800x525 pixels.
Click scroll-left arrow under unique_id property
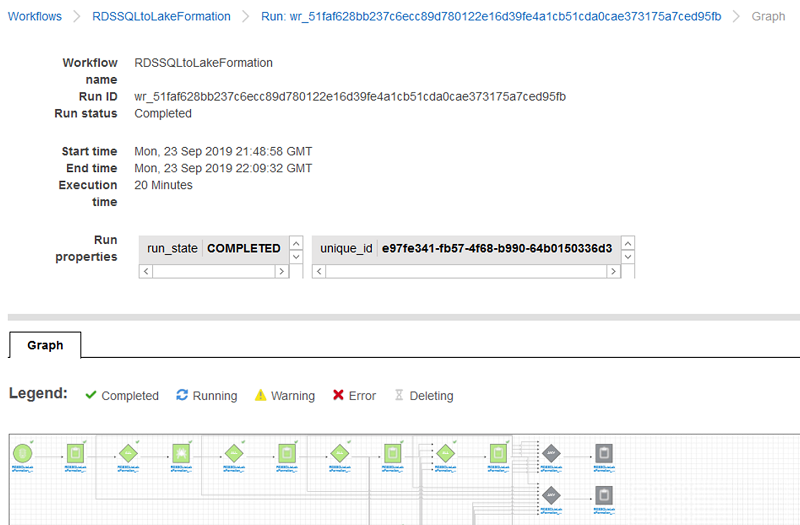click(319, 271)
